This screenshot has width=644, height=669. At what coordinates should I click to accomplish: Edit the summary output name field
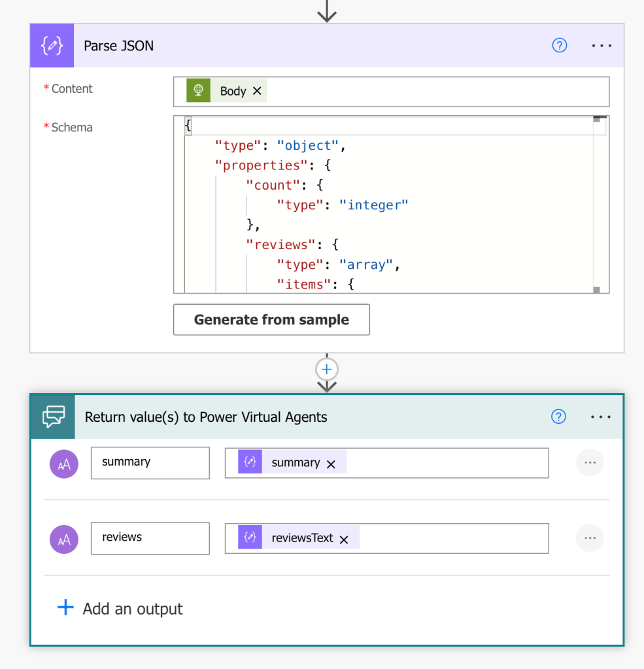pyautogui.click(x=150, y=462)
